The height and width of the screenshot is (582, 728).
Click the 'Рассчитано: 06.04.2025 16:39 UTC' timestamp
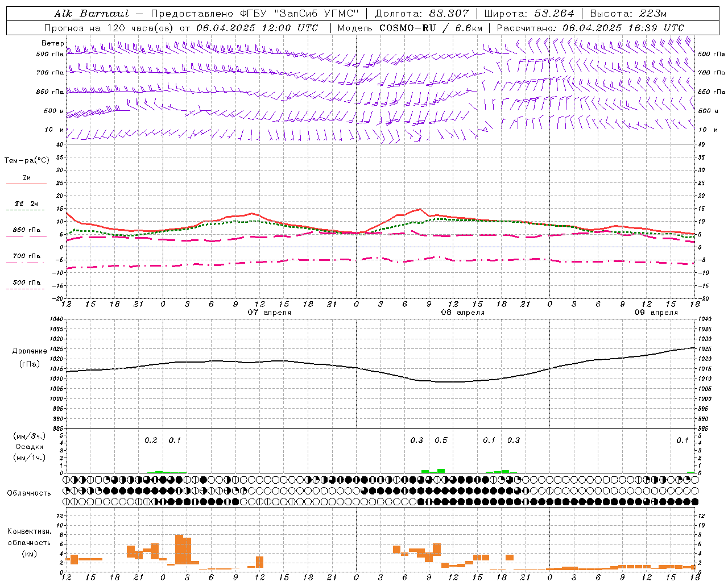tap(590, 28)
